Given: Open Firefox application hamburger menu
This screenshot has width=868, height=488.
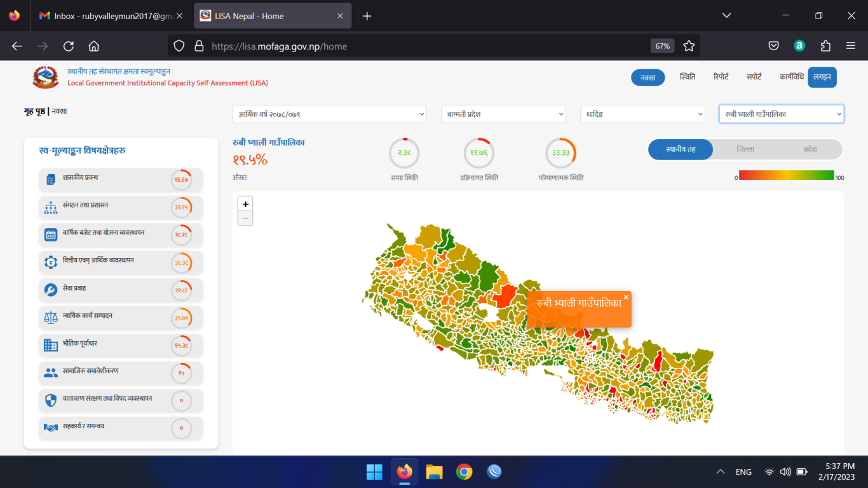Looking at the screenshot, I should tap(851, 46).
